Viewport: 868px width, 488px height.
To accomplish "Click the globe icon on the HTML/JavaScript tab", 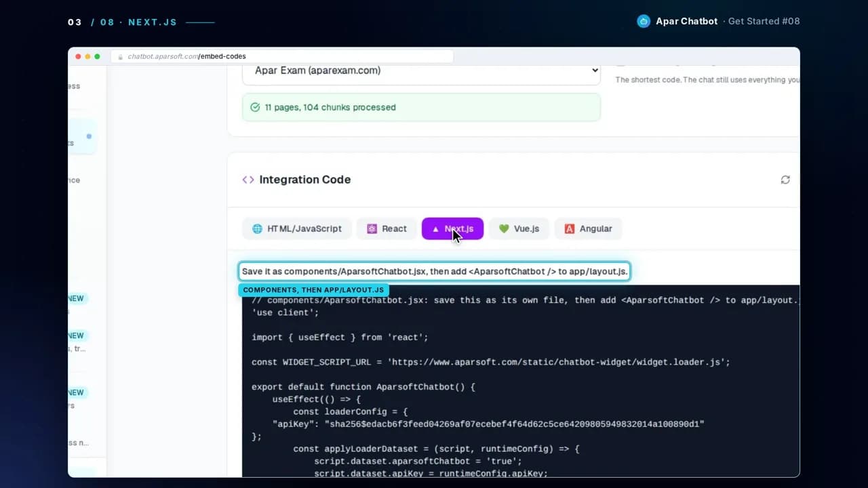I will click(x=257, y=228).
